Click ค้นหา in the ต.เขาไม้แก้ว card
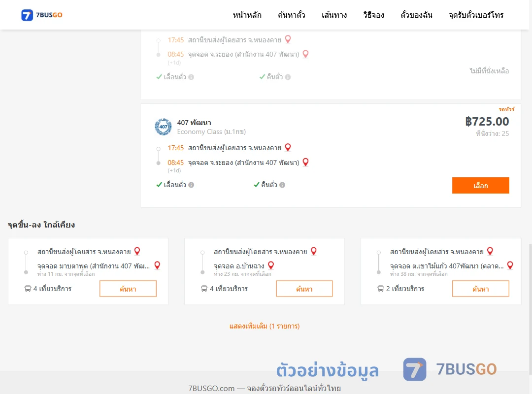 coord(480,289)
